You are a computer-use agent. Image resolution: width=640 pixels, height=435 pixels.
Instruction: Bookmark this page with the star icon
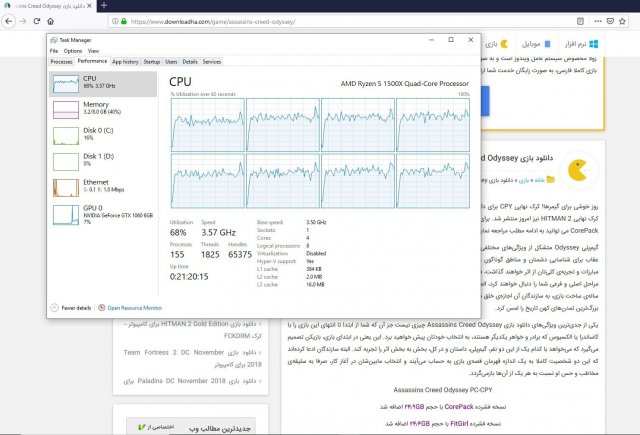[622, 21]
